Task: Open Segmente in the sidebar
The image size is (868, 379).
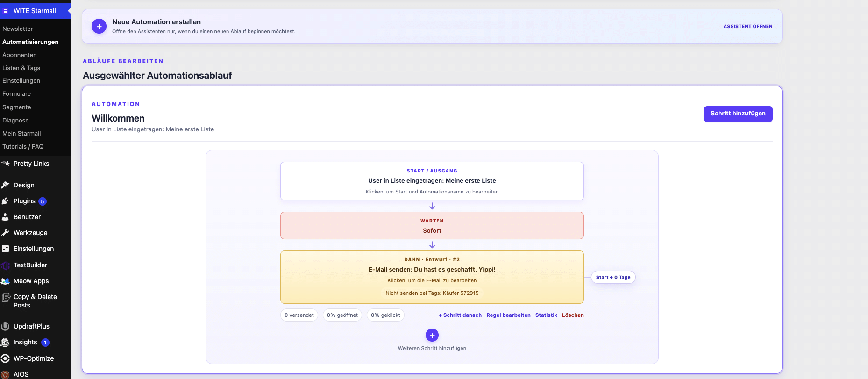Action: point(17,107)
